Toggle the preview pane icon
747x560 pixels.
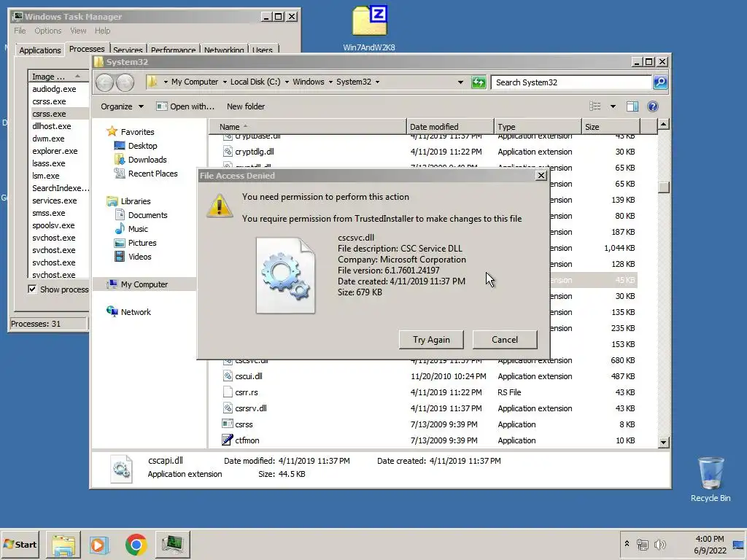632,106
